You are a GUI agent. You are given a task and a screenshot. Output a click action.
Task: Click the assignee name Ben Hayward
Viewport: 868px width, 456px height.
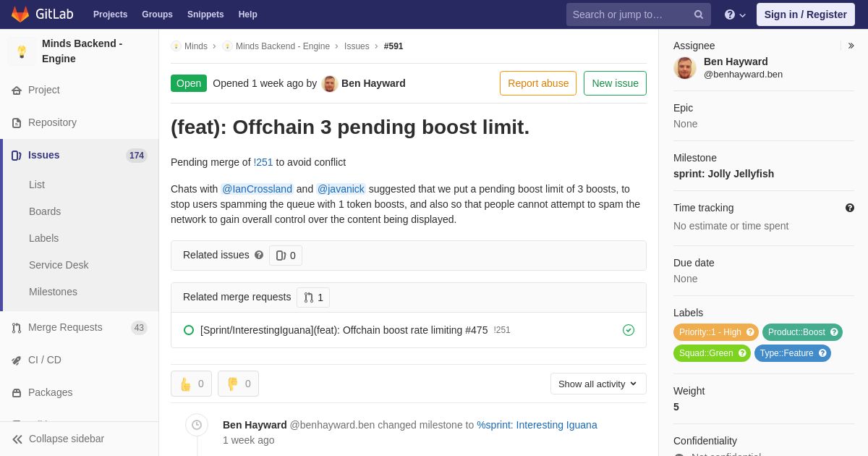pyautogui.click(x=736, y=62)
